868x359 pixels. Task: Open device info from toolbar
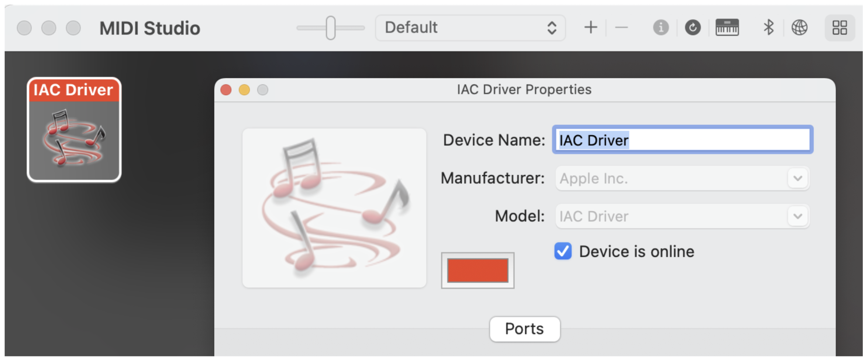[661, 28]
